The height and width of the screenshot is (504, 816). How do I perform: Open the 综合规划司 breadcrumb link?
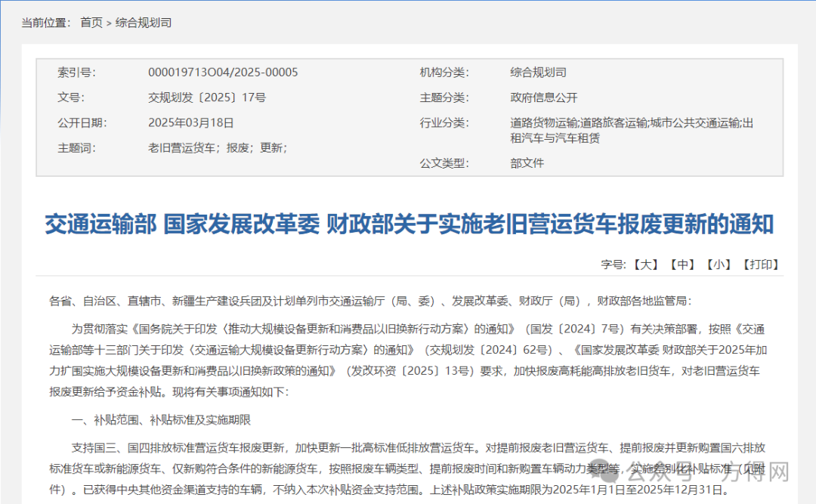click(x=143, y=23)
